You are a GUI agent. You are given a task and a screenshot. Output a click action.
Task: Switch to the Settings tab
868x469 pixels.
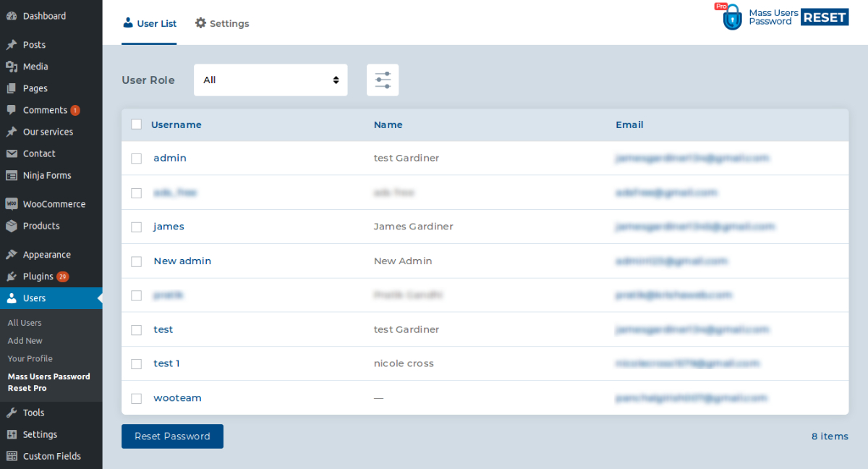pos(222,24)
